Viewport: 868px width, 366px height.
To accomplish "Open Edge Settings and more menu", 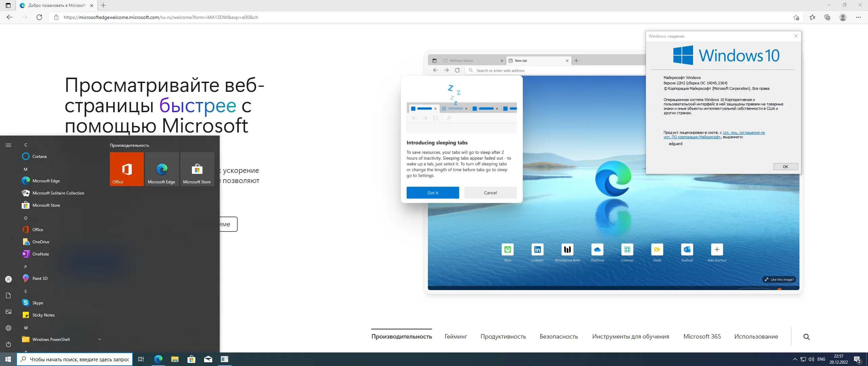I will 859,17.
